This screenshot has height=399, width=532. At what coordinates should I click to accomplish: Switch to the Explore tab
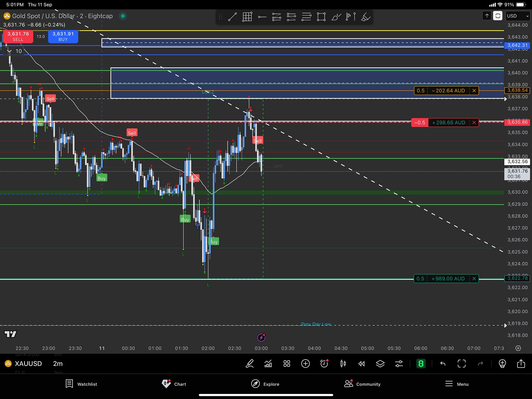(x=265, y=384)
